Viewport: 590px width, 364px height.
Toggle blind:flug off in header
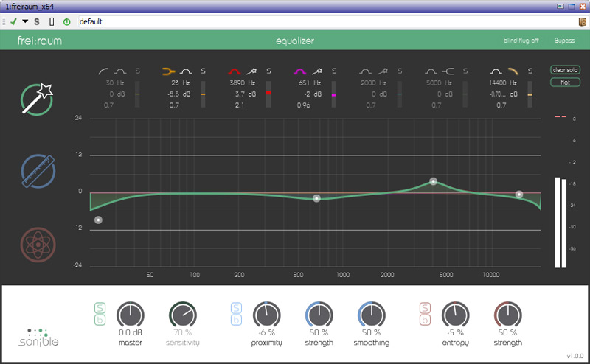(521, 41)
